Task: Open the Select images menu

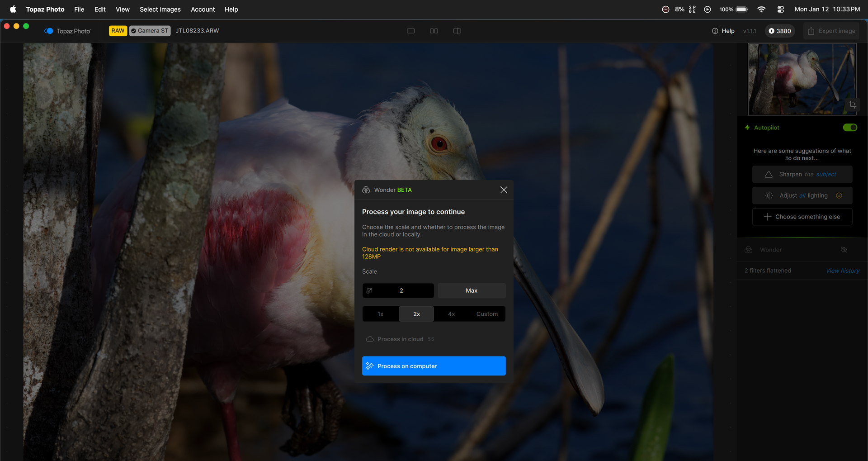Action: (160, 9)
